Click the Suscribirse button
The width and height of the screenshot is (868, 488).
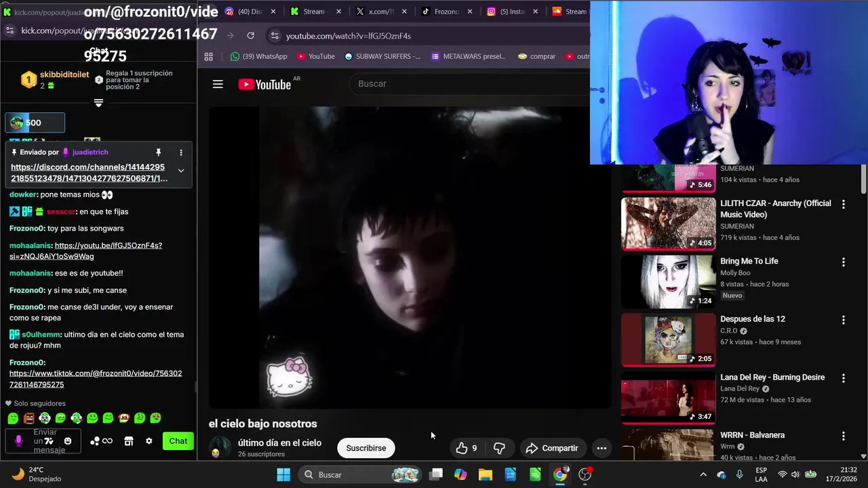point(366,448)
